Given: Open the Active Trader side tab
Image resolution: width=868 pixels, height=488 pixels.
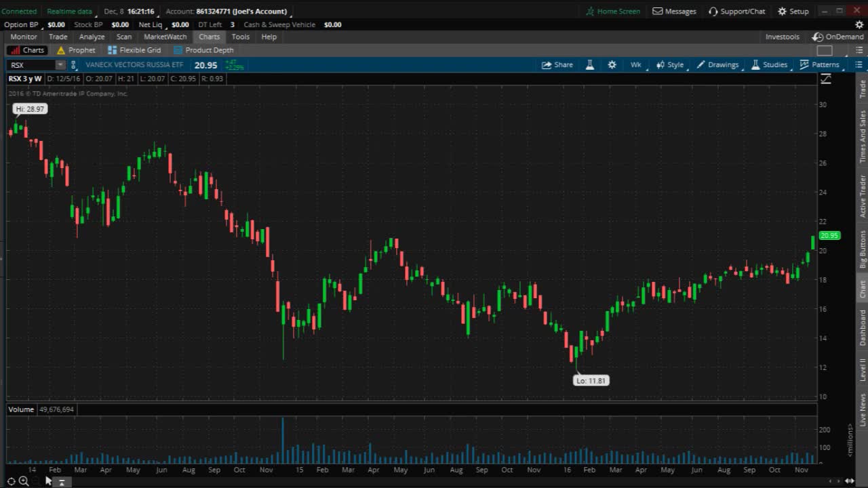Looking at the screenshot, I should coord(863,196).
